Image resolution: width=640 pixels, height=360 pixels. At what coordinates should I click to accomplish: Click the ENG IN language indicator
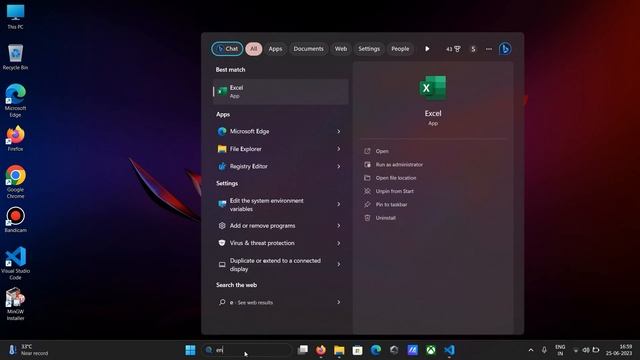560,350
